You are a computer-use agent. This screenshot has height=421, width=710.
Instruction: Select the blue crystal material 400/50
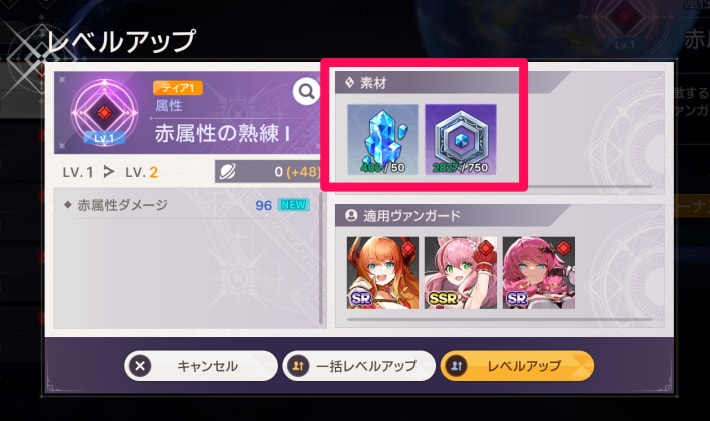tap(383, 139)
